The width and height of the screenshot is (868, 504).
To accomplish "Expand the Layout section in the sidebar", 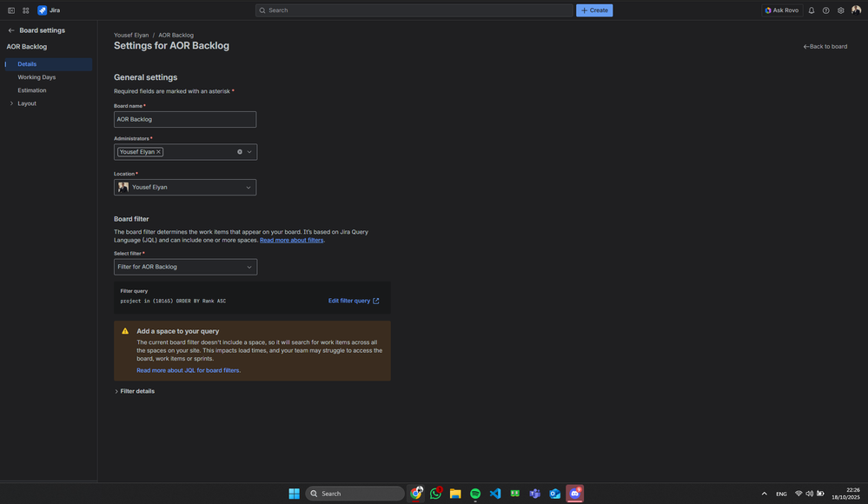I will (11, 102).
